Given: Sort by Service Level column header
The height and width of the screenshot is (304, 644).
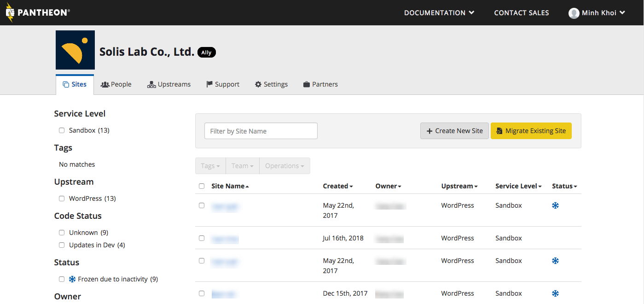Looking at the screenshot, I should click(x=518, y=186).
